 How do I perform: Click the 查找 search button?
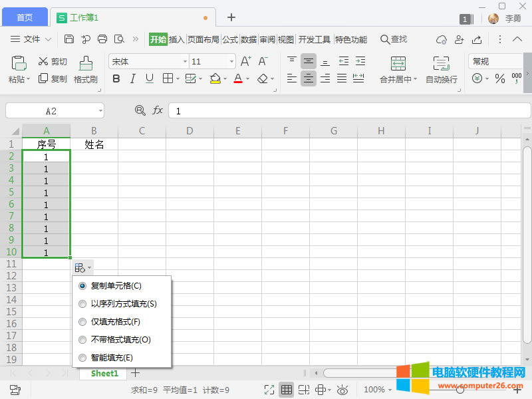point(393,40)
